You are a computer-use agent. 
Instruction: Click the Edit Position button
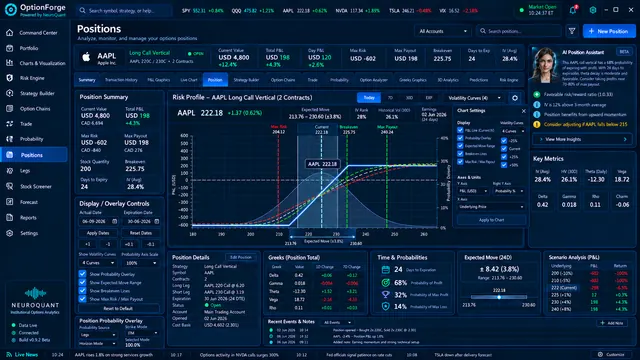(241, 258)
